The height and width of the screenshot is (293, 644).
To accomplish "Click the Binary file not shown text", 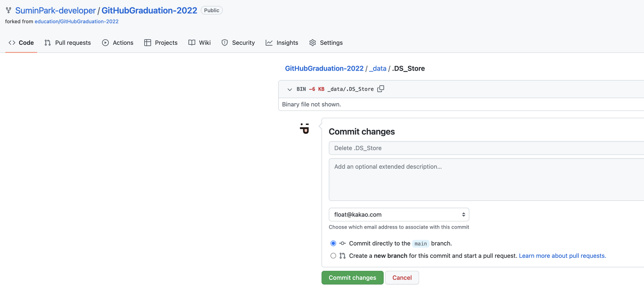I will click(311, 104).
